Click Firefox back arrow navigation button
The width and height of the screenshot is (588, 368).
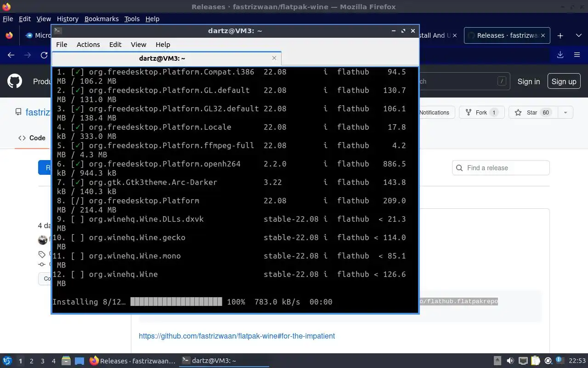tap(11, 55)
